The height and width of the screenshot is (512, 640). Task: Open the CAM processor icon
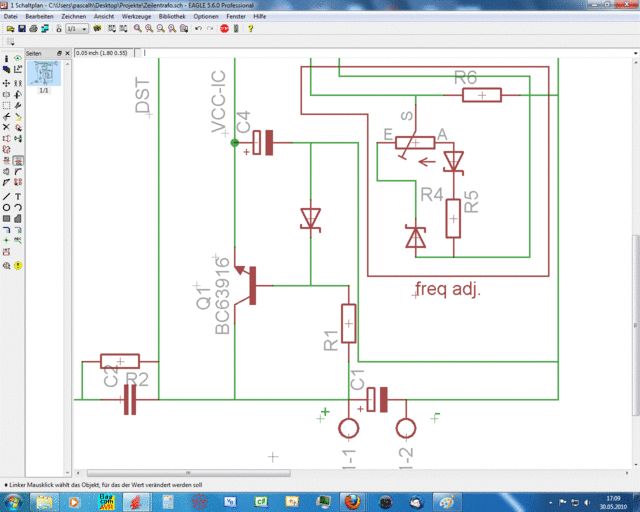pyautogui.click(x=45, y=29)
